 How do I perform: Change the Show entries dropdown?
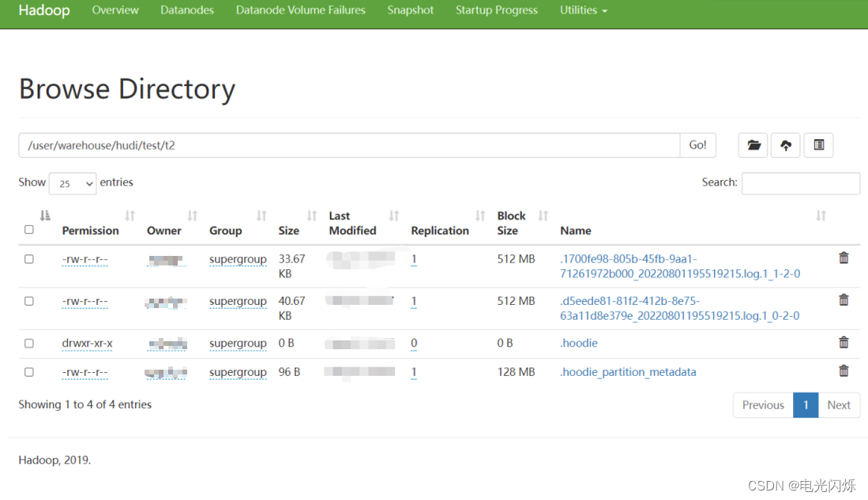[x=72, y=182]
